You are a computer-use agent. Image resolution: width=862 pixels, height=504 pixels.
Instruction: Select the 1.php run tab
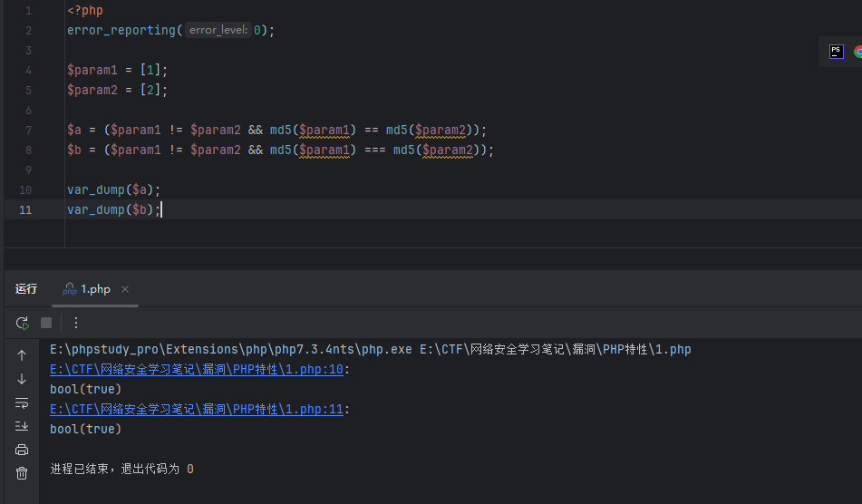95,289
